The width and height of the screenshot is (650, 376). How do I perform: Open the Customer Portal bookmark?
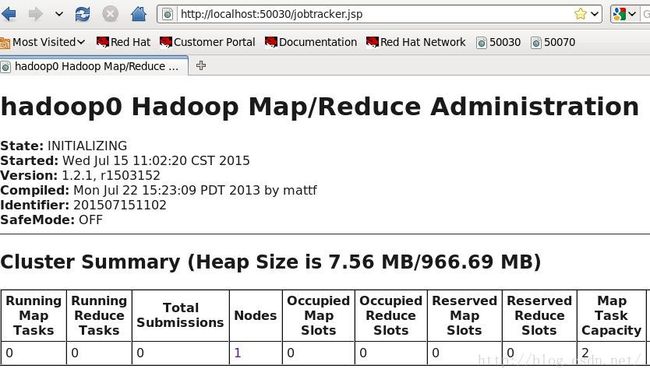208,42
